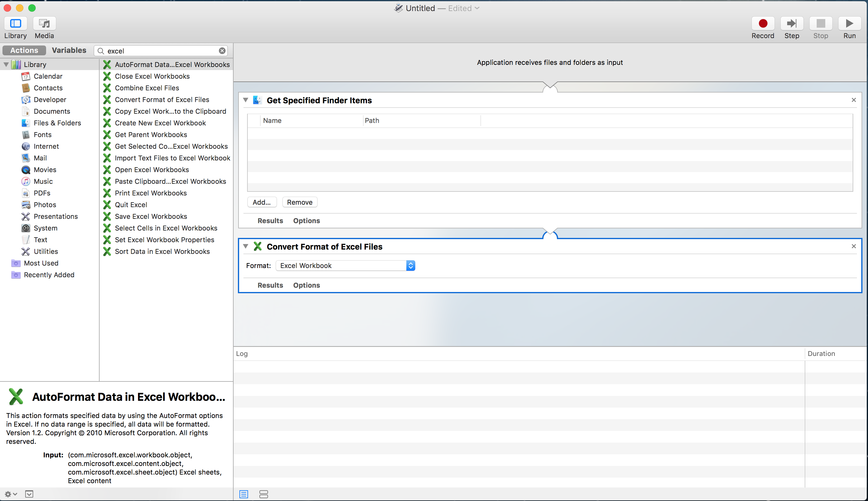Screen dimensions: 868x501
Task: Open the Media browser toolbar button
Action: [44, 23]
